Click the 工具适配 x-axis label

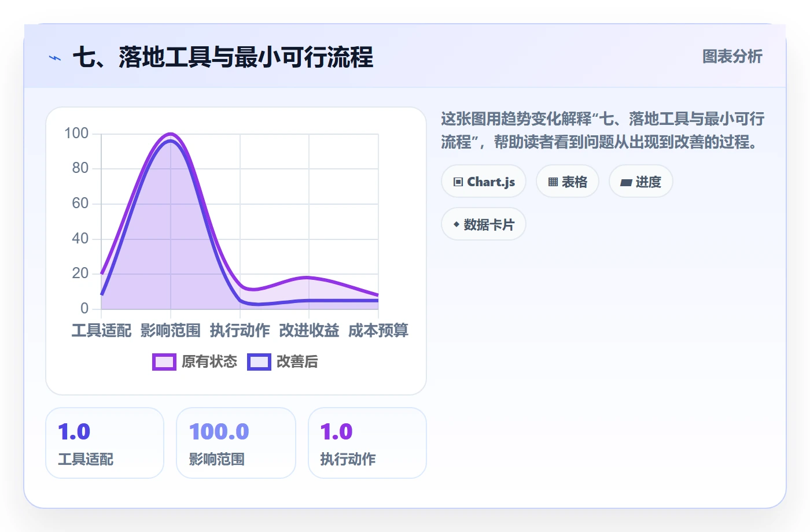(x=101, y=331)
